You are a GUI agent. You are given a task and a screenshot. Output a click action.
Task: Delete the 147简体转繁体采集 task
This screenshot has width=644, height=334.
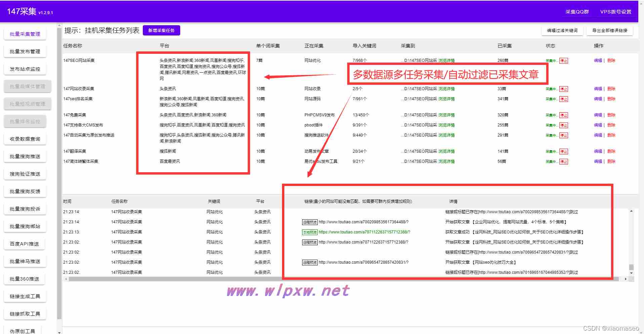(611, 161)
